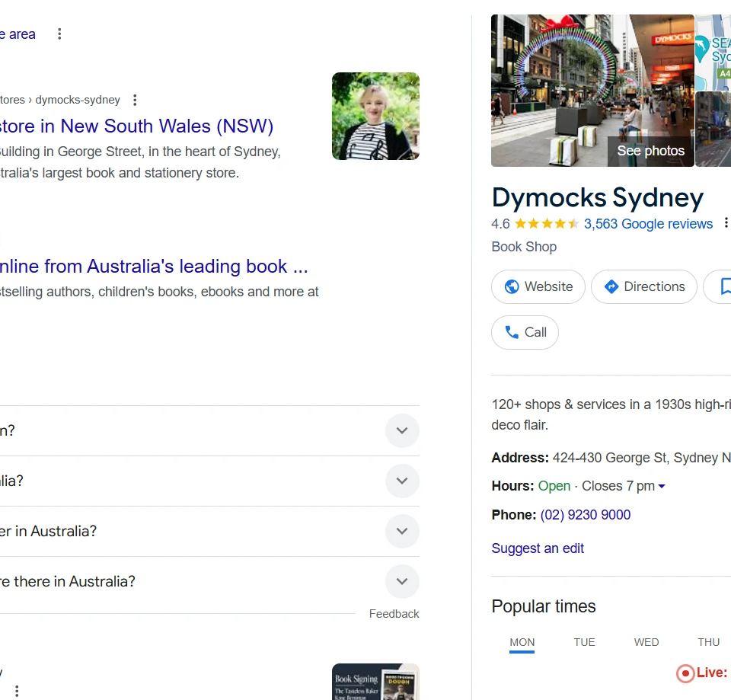Click the address text 424-430 George St
Viewport: 731px width, 700px height.
pyautogui.click(x=641, y=458)
